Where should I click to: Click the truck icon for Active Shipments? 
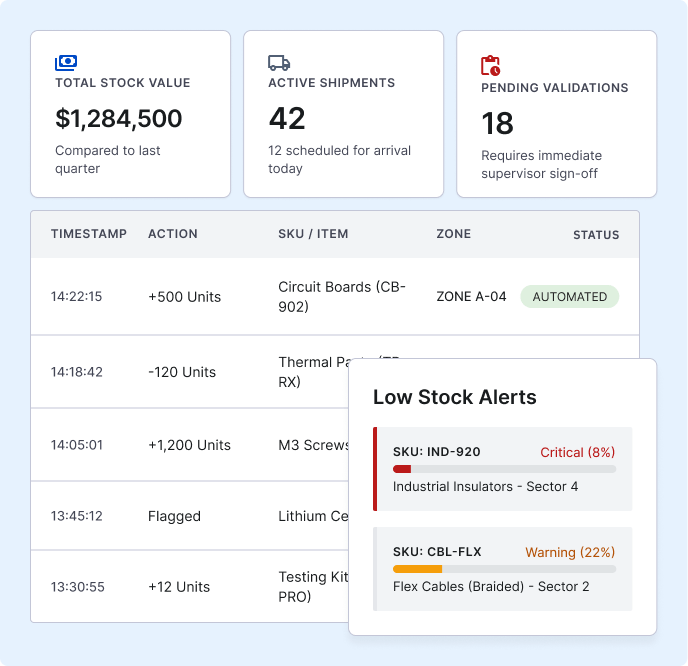(x=279, y=63)
